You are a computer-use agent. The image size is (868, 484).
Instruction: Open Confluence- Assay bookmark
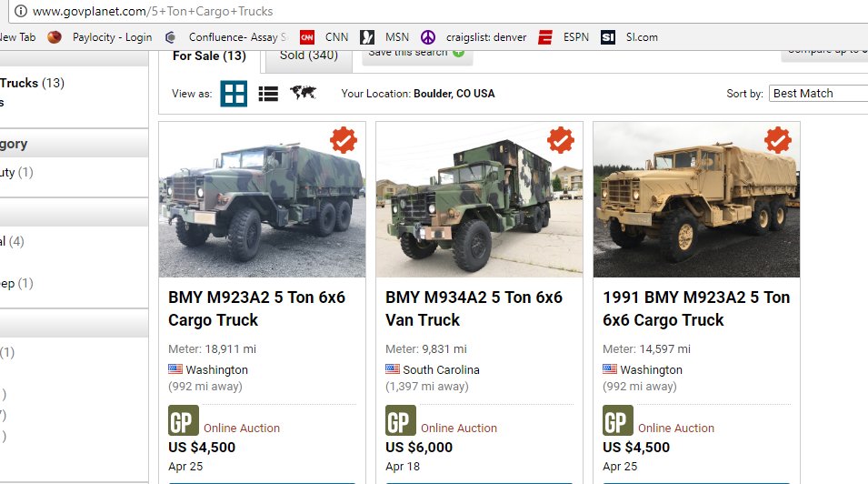click(x=225, y=37)
